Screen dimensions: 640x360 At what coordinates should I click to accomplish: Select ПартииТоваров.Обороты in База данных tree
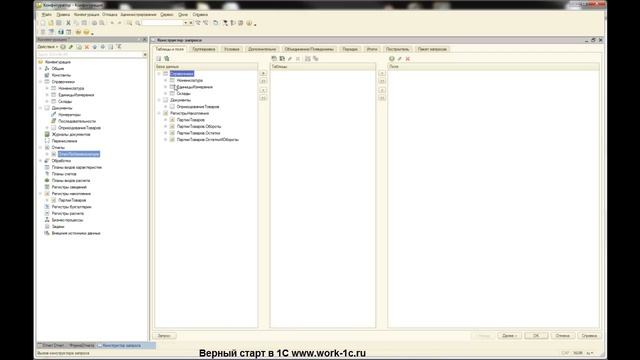coord(199,127)
